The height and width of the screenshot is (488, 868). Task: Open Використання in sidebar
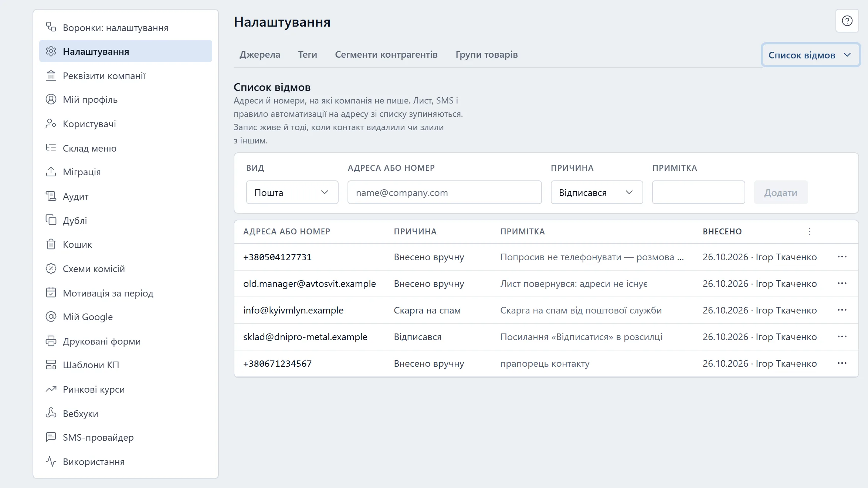[126, 461]
